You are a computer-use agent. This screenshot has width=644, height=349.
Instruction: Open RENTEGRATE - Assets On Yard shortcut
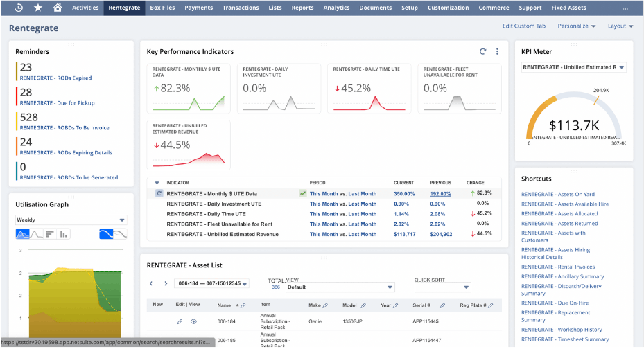tap(557, 194)
